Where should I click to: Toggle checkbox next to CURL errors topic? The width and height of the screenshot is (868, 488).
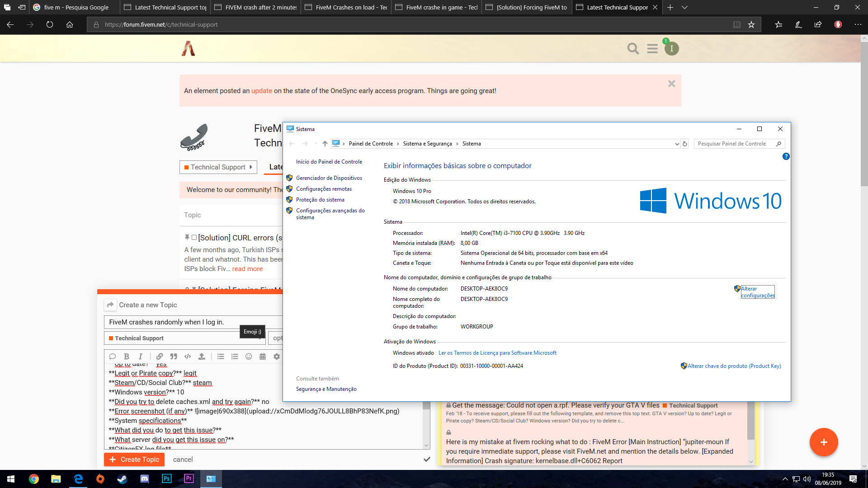click(194, 237)
